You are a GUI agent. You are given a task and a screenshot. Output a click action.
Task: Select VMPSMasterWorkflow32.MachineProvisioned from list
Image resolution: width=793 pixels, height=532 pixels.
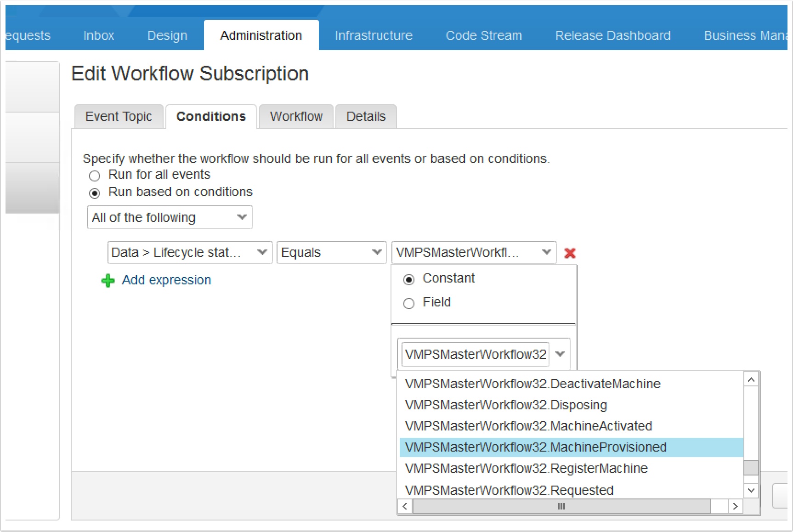tap(536, 447)
